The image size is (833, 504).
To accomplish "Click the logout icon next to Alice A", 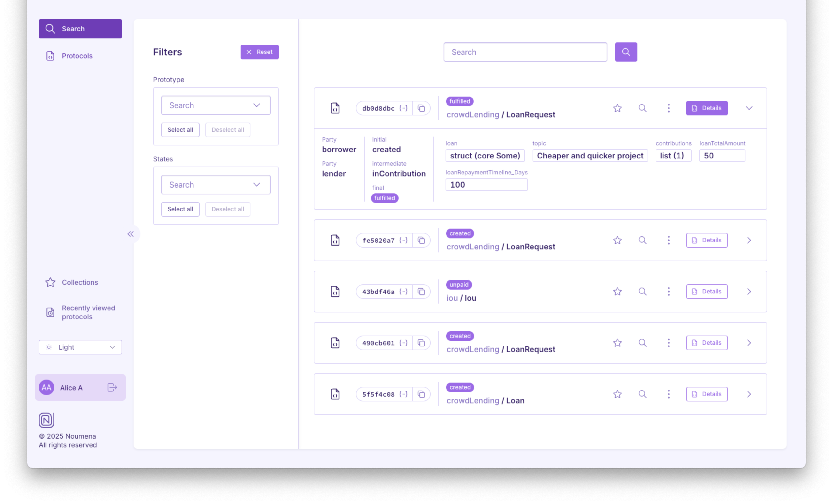I will pyautogui.click(x=112, y=387).
